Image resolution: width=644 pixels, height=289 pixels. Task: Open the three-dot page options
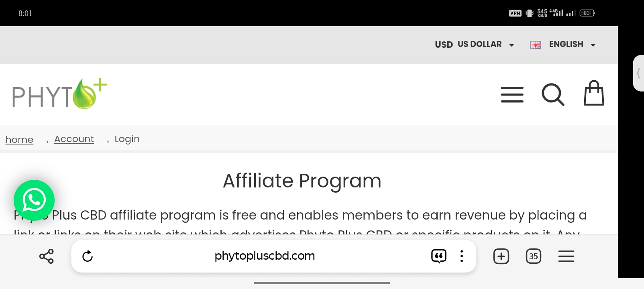click(x=462, y=256)
